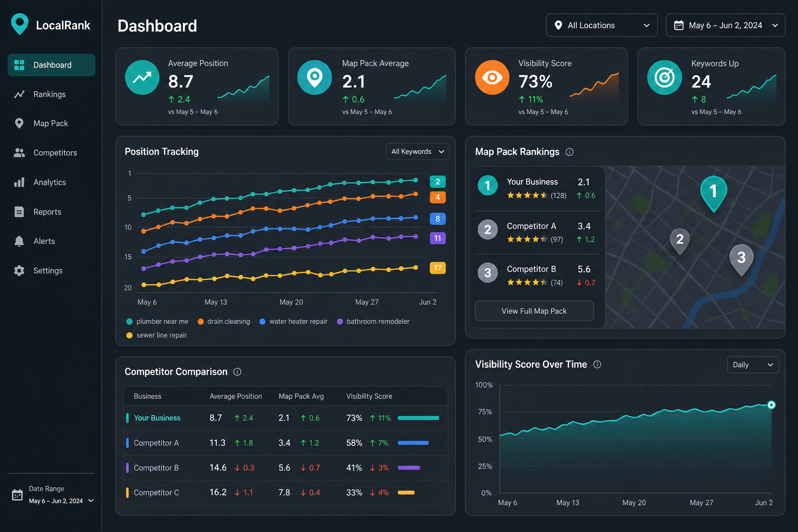798x532 pixels.
Task: Click the Visibility Score eye icon
Action: point(492,77)
